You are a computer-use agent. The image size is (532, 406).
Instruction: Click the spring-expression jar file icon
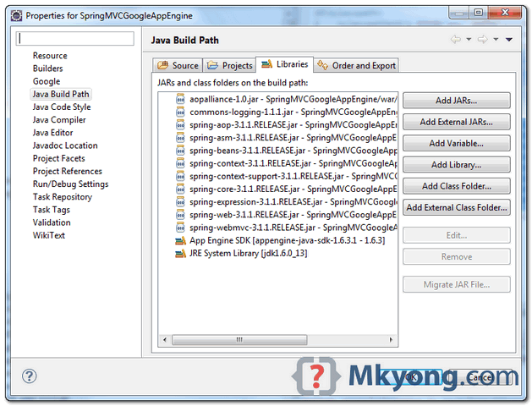coord(180,202)
